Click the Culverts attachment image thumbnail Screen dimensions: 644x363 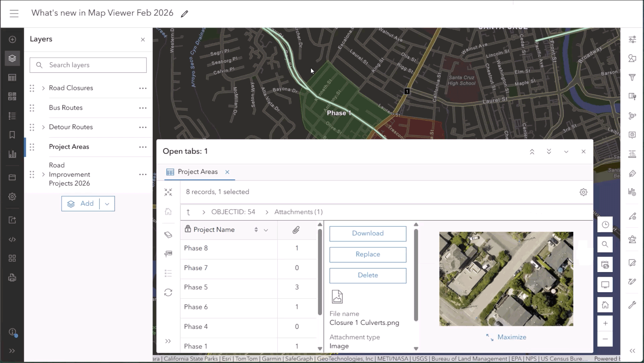tap(506, 279)
